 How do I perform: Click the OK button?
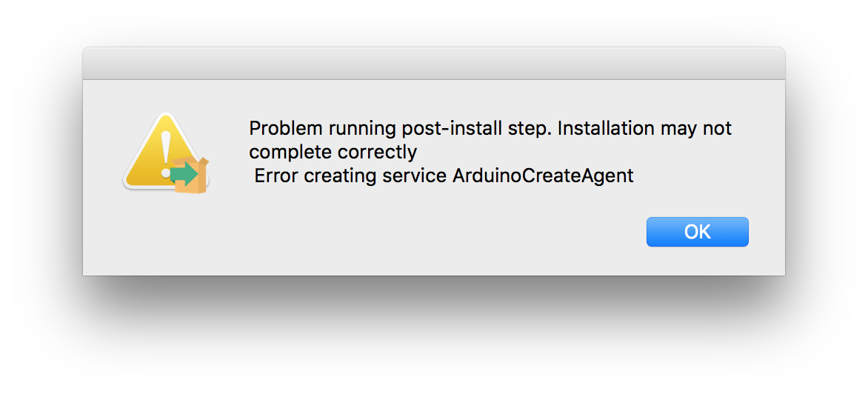point(697,232)
